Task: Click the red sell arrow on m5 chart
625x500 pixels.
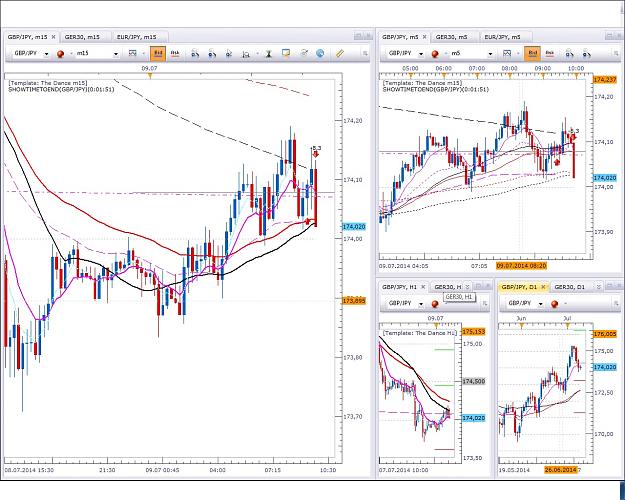Action: [x=573, y=138]
